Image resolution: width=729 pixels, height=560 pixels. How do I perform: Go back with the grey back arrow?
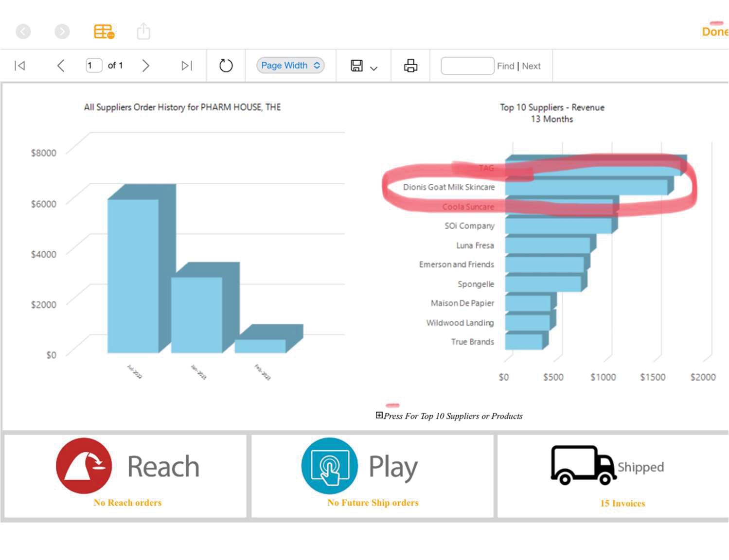pos(23,32)
